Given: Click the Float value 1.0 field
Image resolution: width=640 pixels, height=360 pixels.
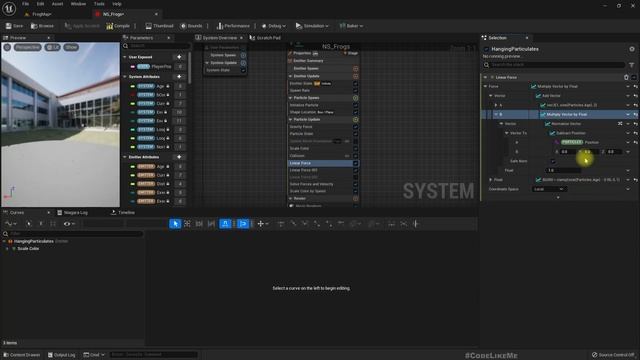Looking at the screenshot, I should pyautogui.click(x=563, y=171).
